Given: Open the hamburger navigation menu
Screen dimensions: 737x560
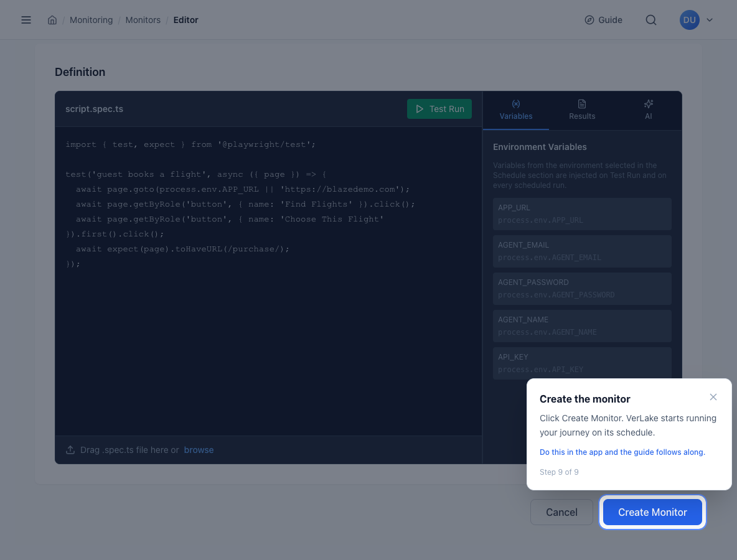Looking at the screenshot, I should (26, 20).
